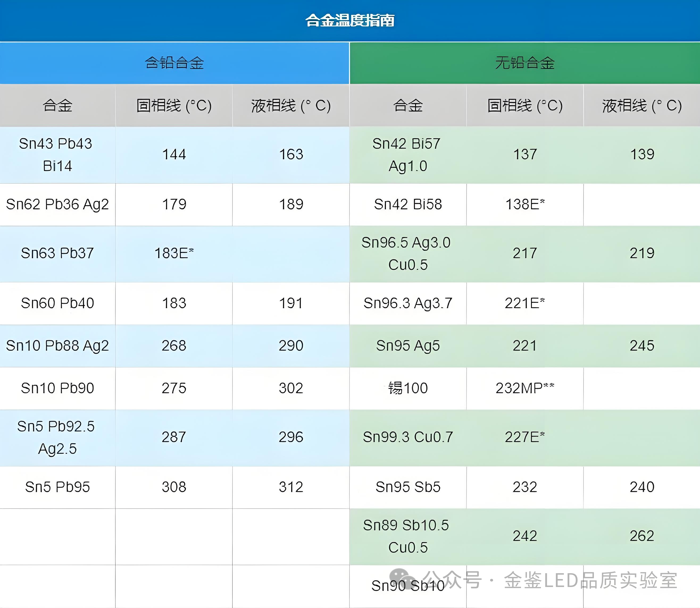The width and height of the screenshot is (700, 608).
Task: Click the Sn99.3 Cu0.7 alloy cell
Action: click(x=408, y=437)
